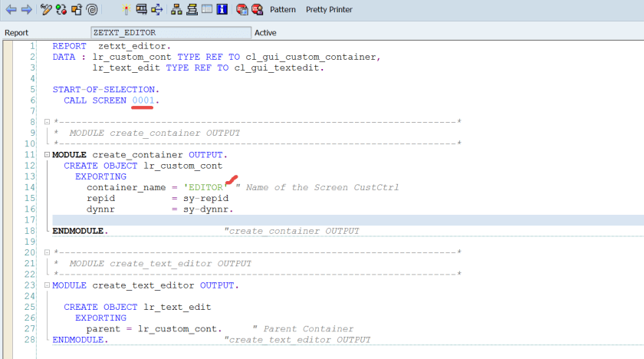This screenshot has width=644, height=359.
Task: Open the Other Object icon
Action: [x=77, y=9]
